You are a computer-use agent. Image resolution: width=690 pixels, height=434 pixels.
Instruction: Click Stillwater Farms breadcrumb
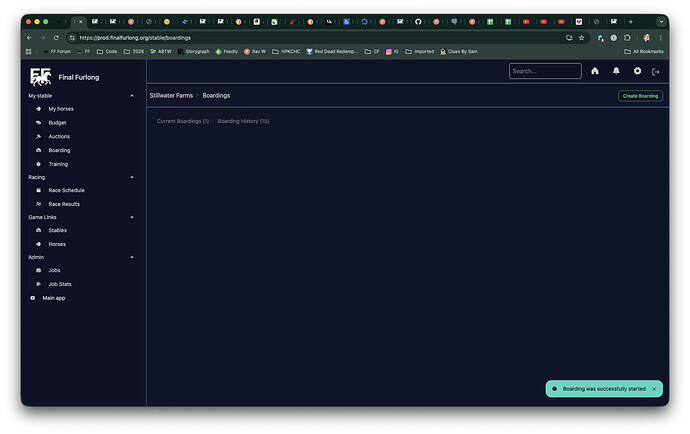coord(171,96)
